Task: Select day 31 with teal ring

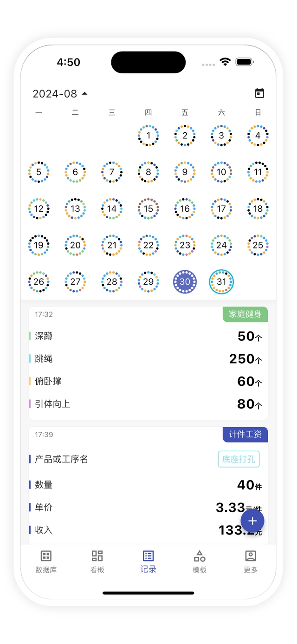Action: (x=221, y=282)
